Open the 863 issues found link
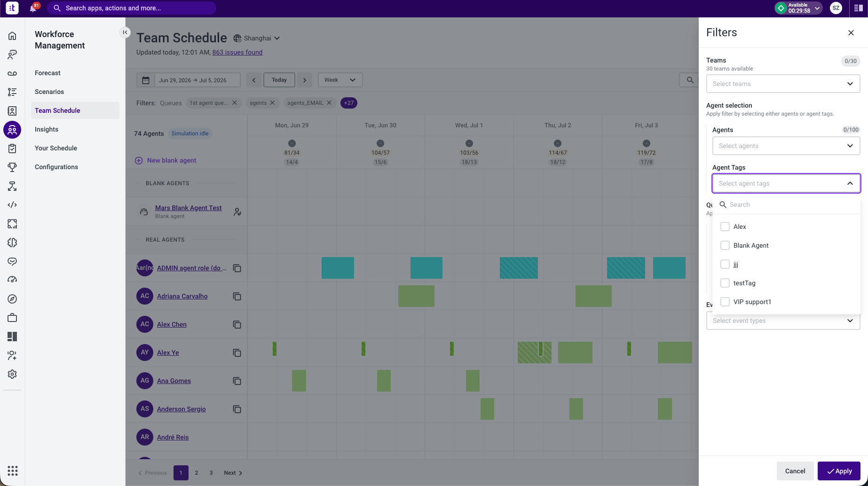 coord(237,52)
